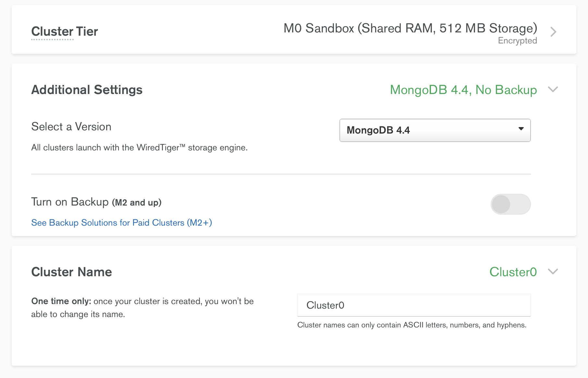Click the green MongoDB 4.4, No Backup summary
This screenshot has width=588, height=378.
[463, 90]
